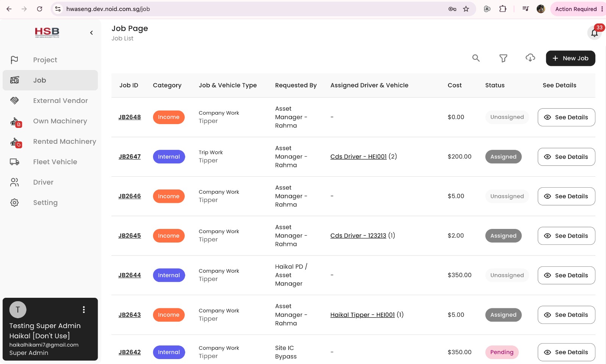Click the Pending status of JB2642

click(x=502, y=352)
